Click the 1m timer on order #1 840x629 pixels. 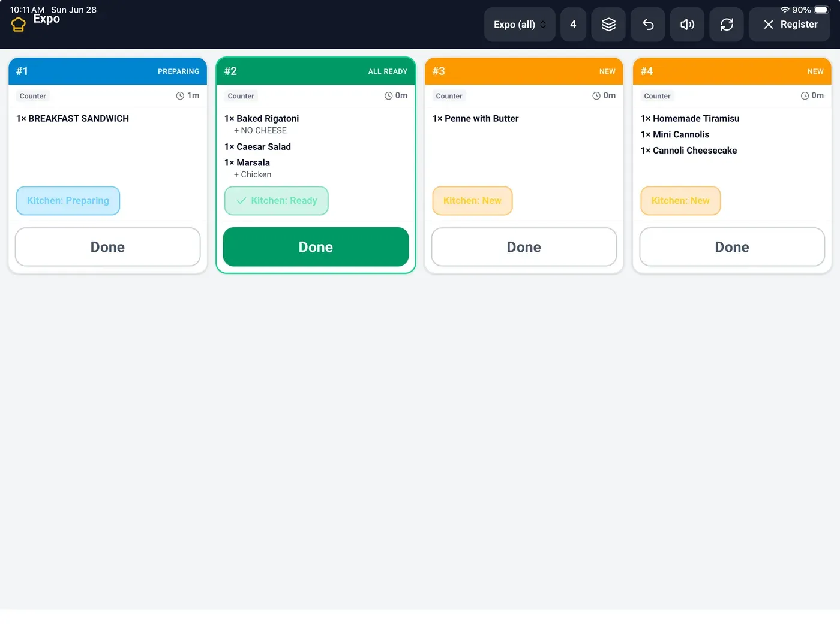[188, 96]
